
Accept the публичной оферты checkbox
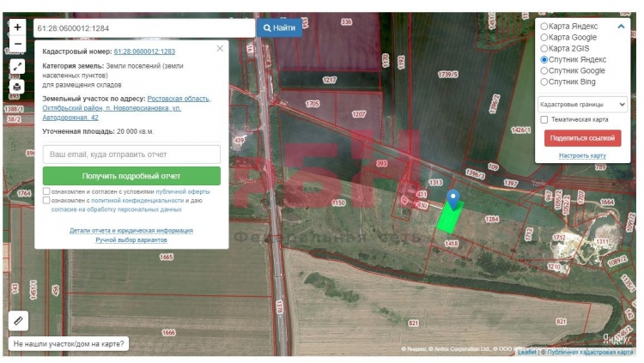click(x=46, y=191)
